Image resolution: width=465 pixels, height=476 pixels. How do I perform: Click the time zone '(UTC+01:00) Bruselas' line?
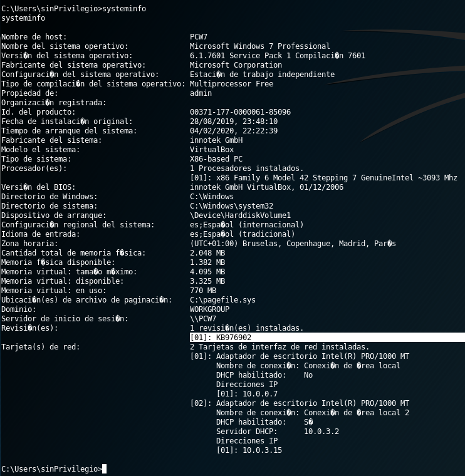(x=293, y=244)
